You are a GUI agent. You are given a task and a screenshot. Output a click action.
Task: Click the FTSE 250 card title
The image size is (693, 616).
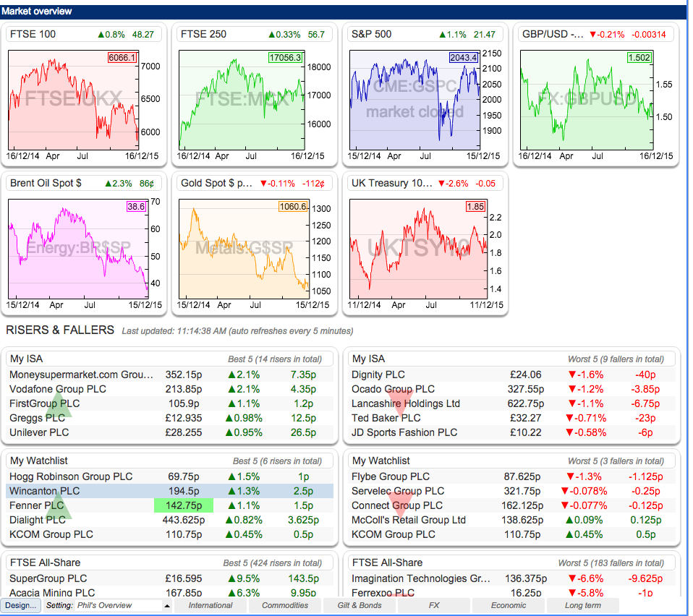click(x=203, y=34)
